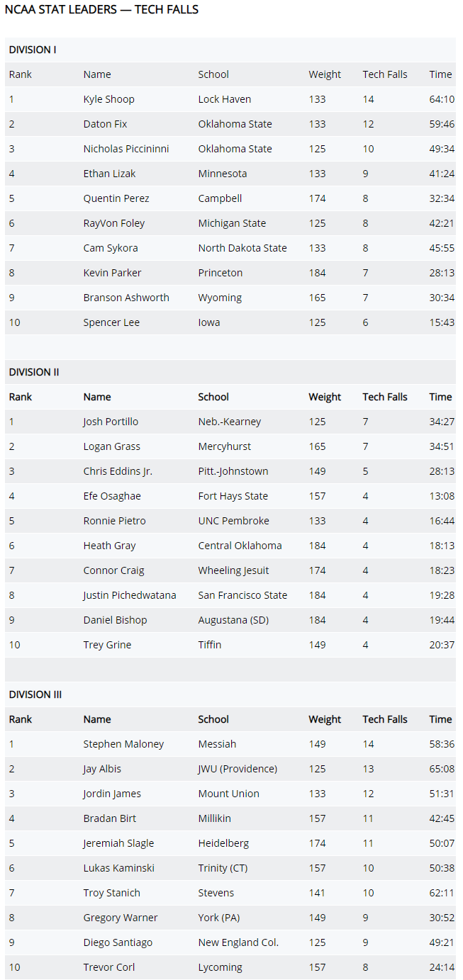This screenshot has height=980, width=463.
Task: Click the Josh Portillo name
Action: coord(111,422)
